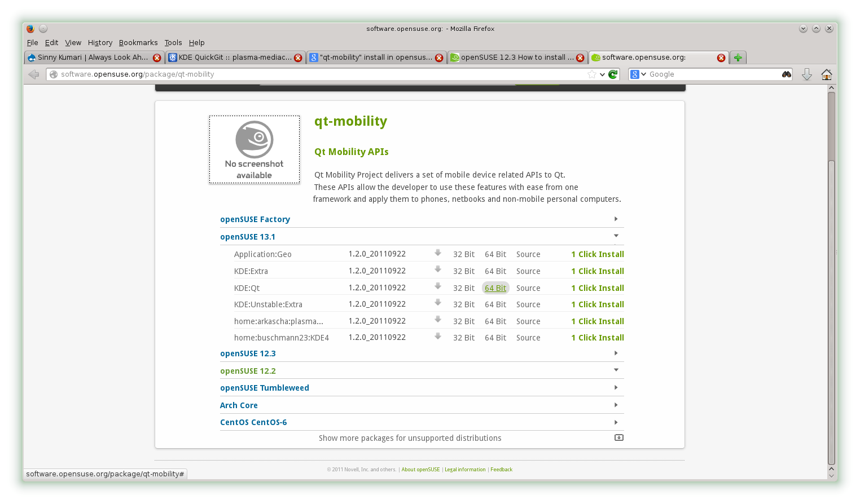This screenshot has height=504, width=860.
Task: Open the Edit menu
Action: pos(52,43)
